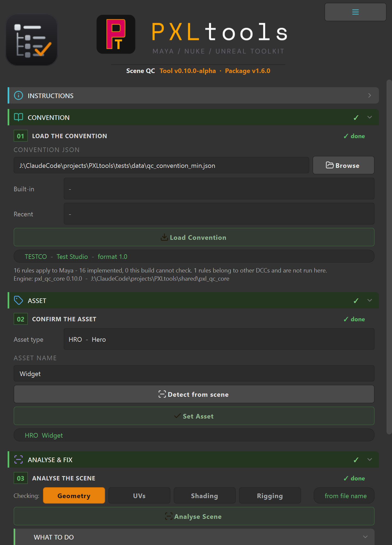
Task: Collapse the Analyse & Fix section chevron
Action: click(x=369, y=459)
